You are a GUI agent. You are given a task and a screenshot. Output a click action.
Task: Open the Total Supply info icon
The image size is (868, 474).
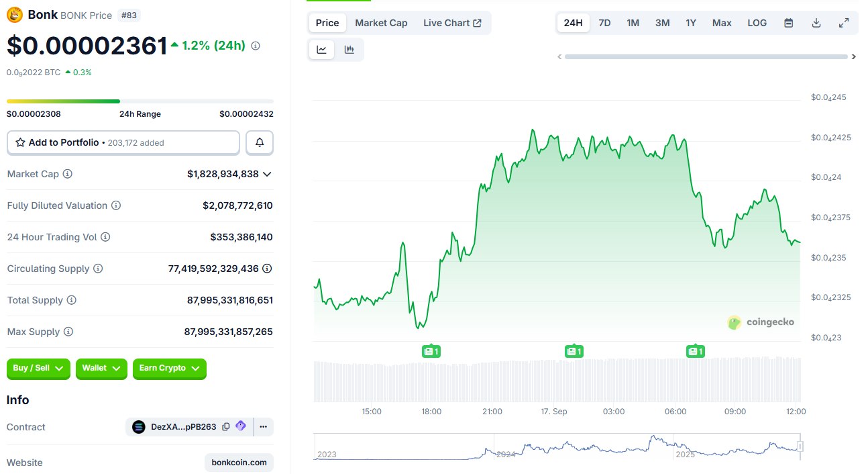[x=72, y=300]
